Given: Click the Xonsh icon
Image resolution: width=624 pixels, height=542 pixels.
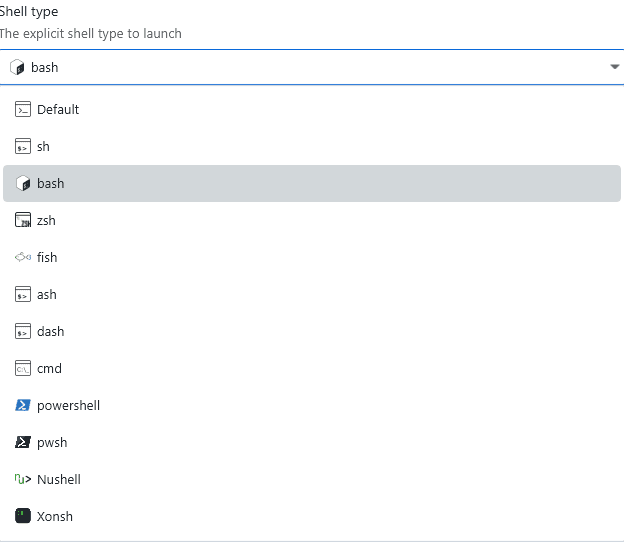Looking at the screenshot, I should [23, 516].
